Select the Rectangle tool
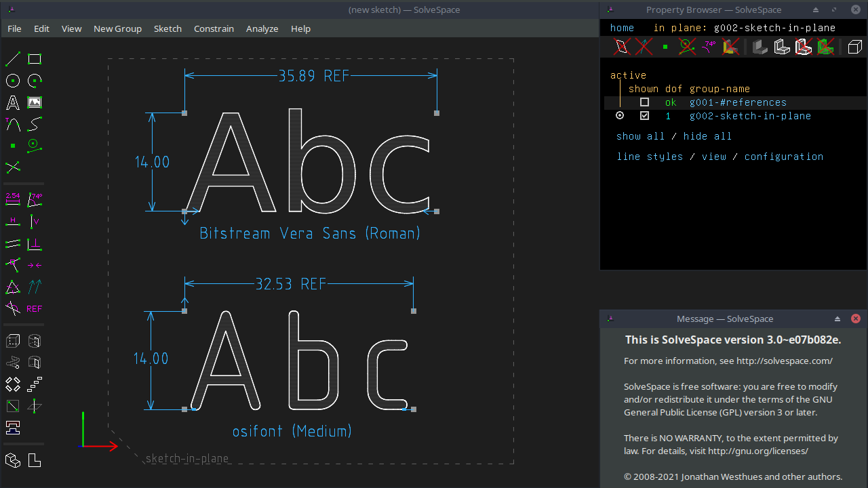868x488 pixels. pyautogui.click(x=34, y=58)
